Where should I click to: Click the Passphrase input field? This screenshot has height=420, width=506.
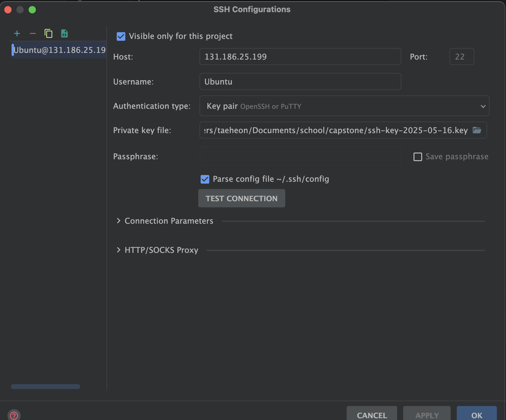[300, 156]
